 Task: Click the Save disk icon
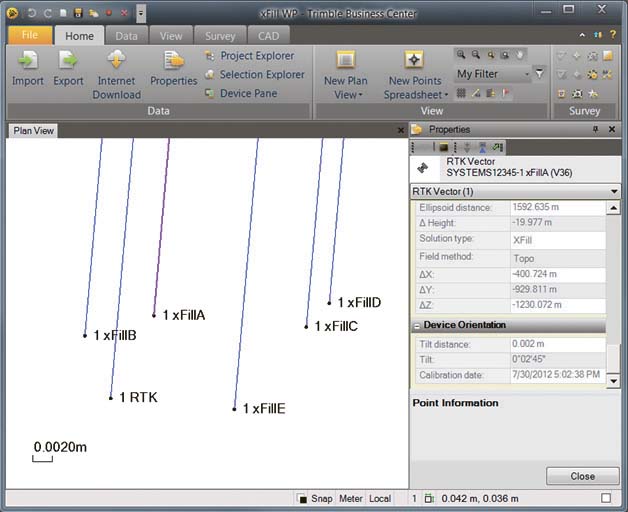click(x=78, y=13)
